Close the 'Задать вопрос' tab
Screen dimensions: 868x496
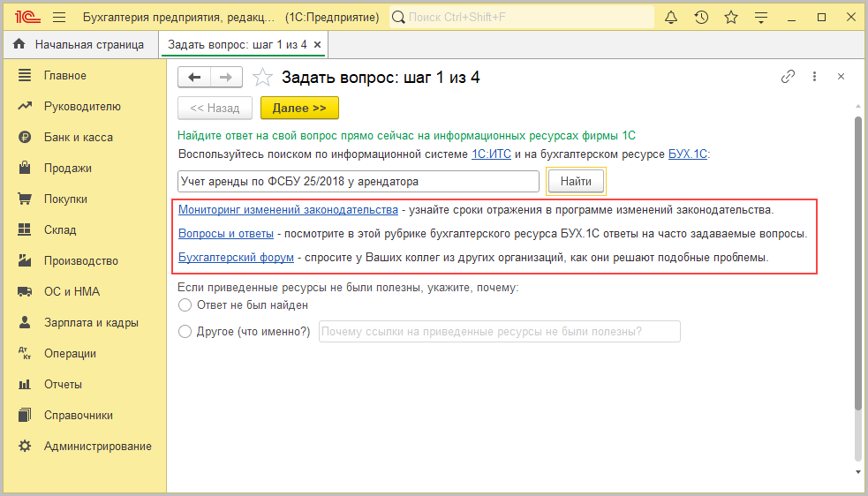[x=318, y=44]
